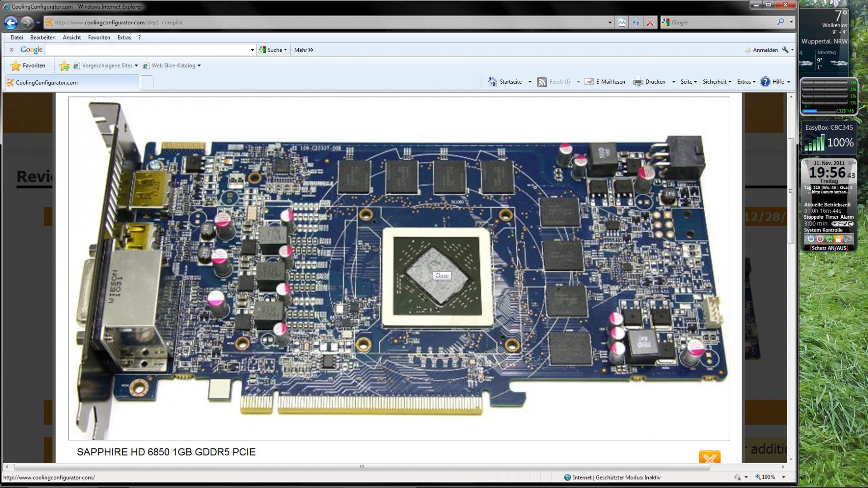The width and height of the screenshot is (868, 488).
Task: Open Google Toolbar wrench settings
Action: pos(785,50)
